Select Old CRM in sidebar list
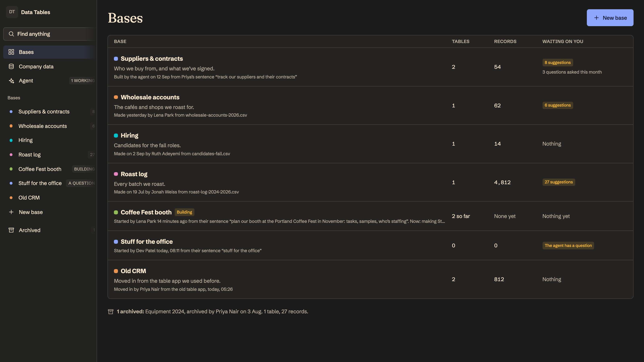This screenshot has width=644, height=362. (x=50, y=198)
